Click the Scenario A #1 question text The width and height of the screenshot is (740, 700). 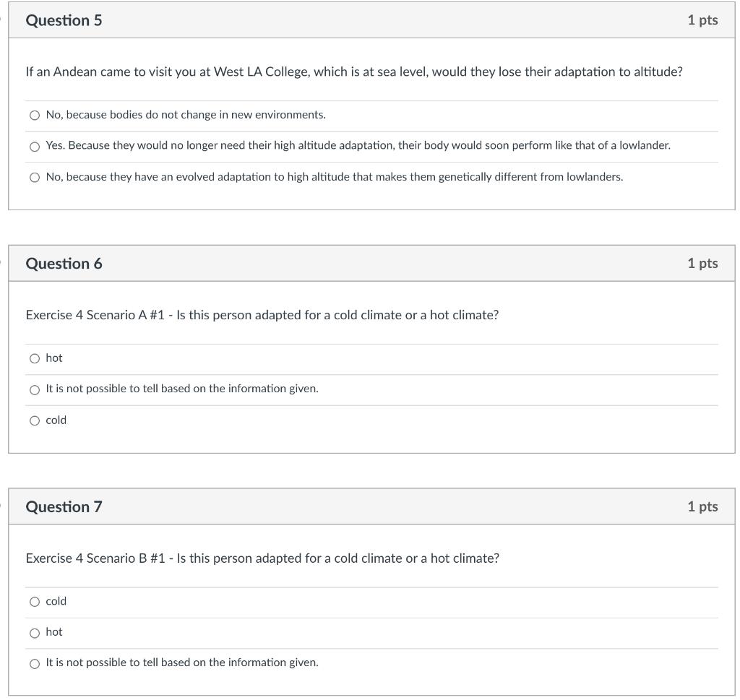[x=262, y=315]
